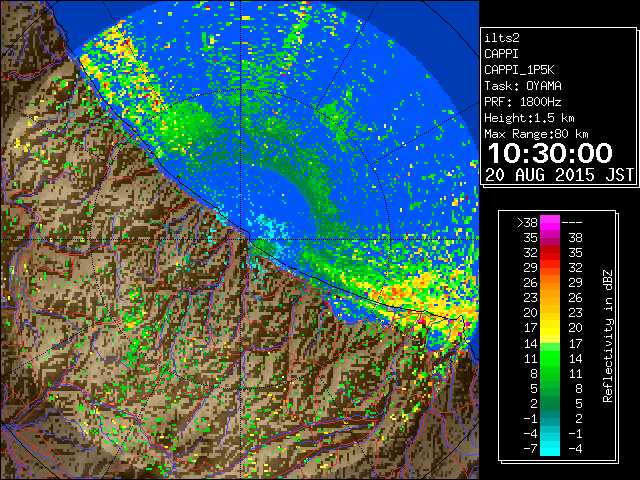Click the orange 23 dBZ legend swatch
Image resolution: width=640 pixels, height=480 pixels.
pos(550,298)
